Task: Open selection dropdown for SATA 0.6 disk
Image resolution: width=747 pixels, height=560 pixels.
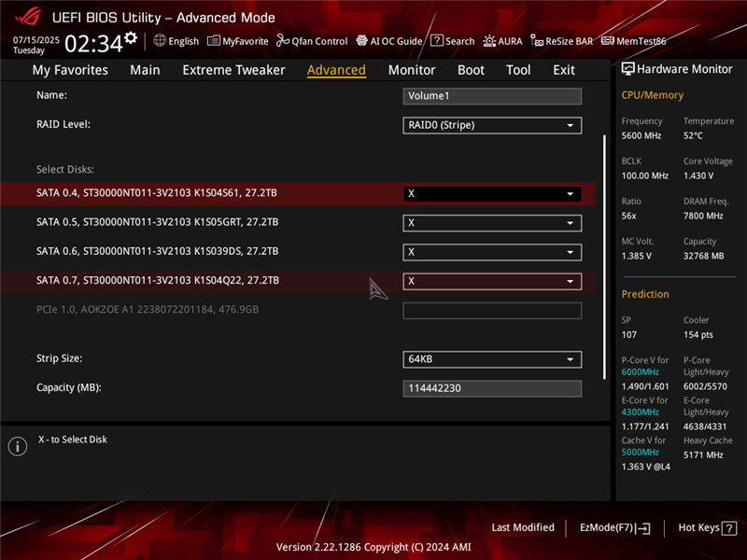Action: click(x=492, y=252)
